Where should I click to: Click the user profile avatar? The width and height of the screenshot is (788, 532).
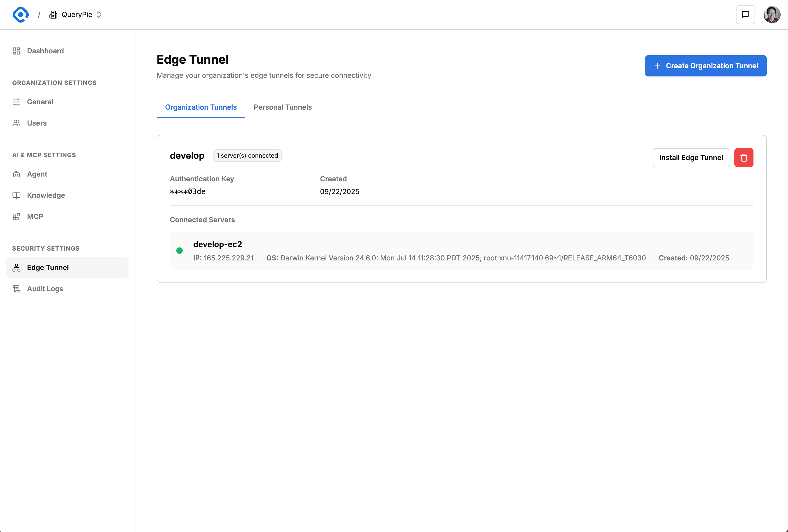click(771, 15)
